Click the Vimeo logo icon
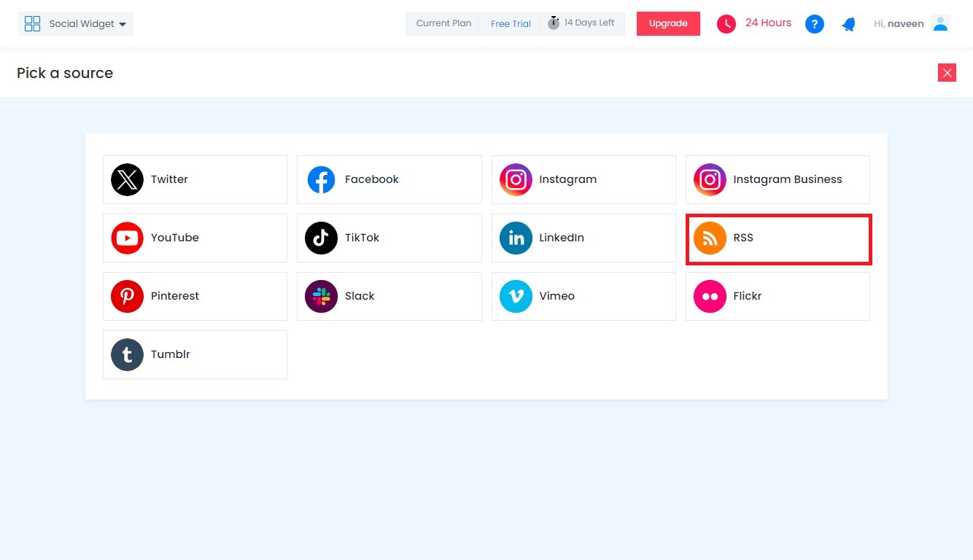 [516, 296]
